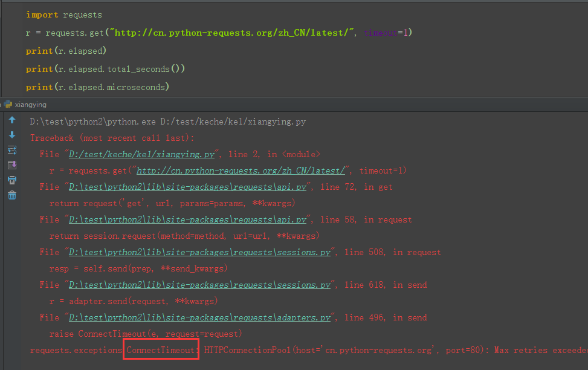The image size is (588, 370).
Task: Open sessions.py link at line 618
Action: [x=200, y=285]
